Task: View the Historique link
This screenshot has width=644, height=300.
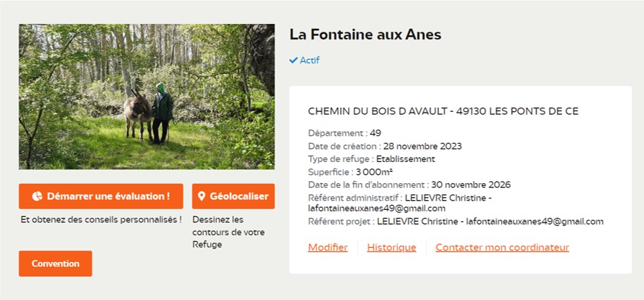Action: coord(391,247)
